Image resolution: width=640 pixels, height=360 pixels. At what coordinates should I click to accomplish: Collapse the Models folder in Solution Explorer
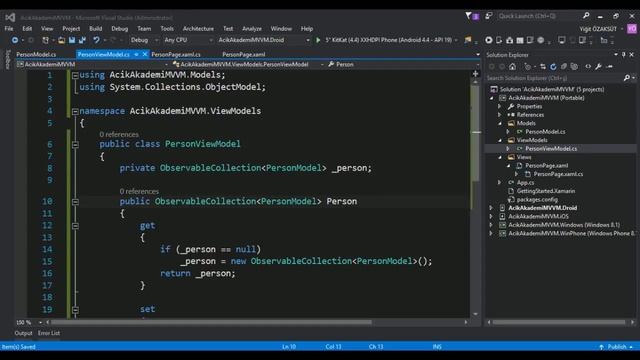pyautogui.click(x=500, y=123)
